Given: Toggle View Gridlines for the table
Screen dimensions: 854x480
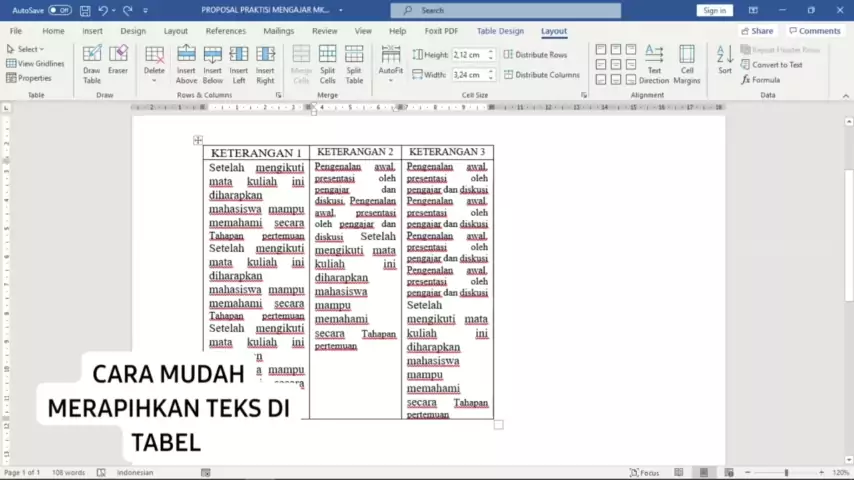Looking at the screenshot, I should tap(35, 63).
